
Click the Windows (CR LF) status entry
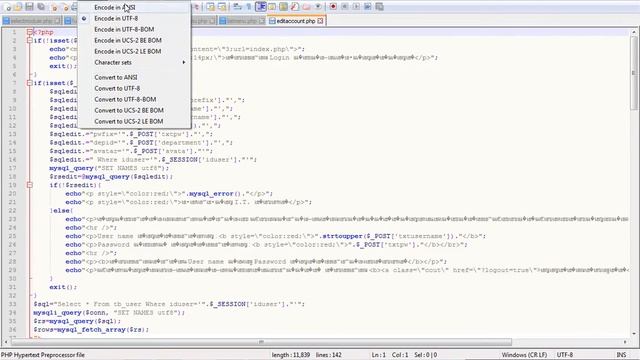click(x=524, y=355)
